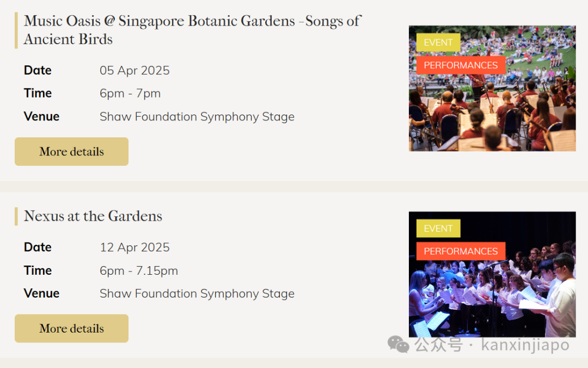Select the 05 Apr 2025 date text
The width and height of the screenshot is (588, 368).
134,70
